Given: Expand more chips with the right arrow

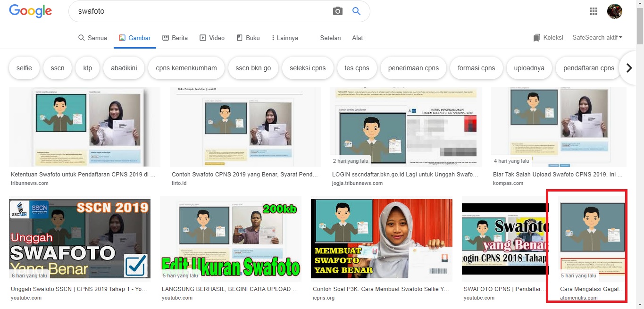Looking at the screenshot, I should pyautogui.click(x=628, y=67).
